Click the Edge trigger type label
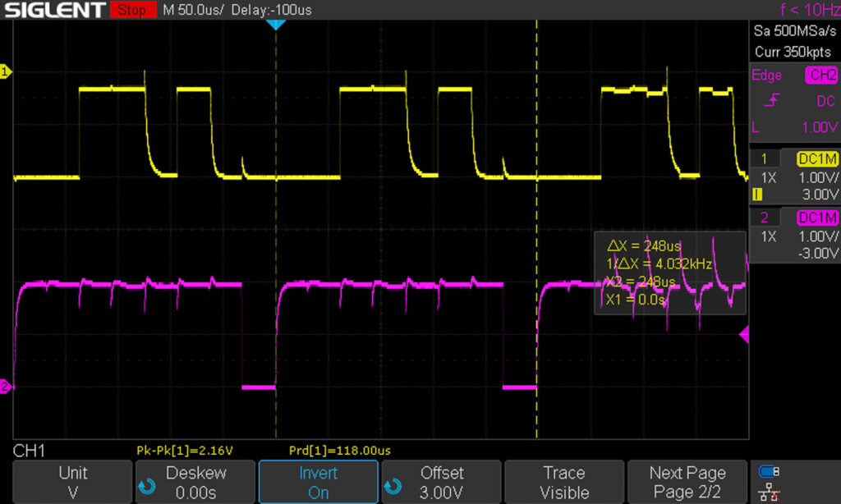Screen dimensions: 841x504 (x=766, y=75)
